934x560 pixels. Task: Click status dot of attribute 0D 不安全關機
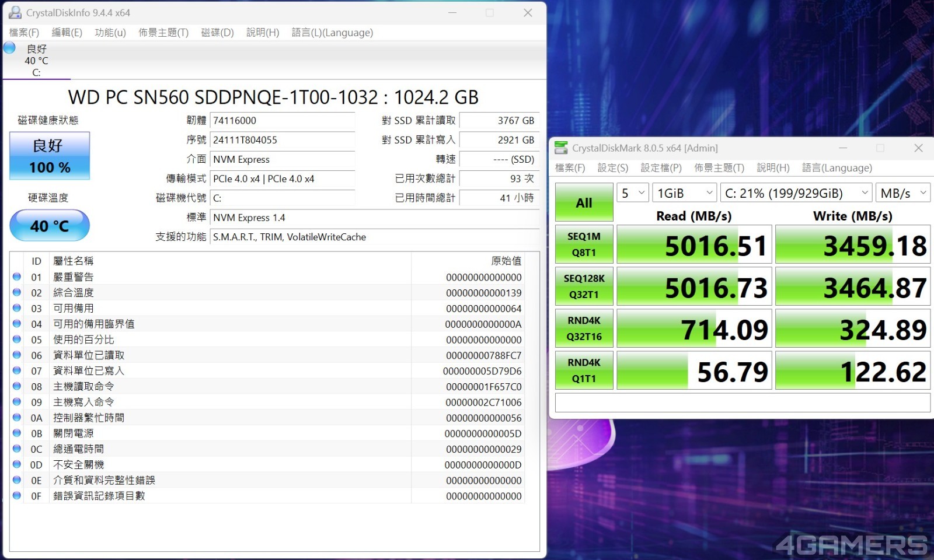click(17, 464)
